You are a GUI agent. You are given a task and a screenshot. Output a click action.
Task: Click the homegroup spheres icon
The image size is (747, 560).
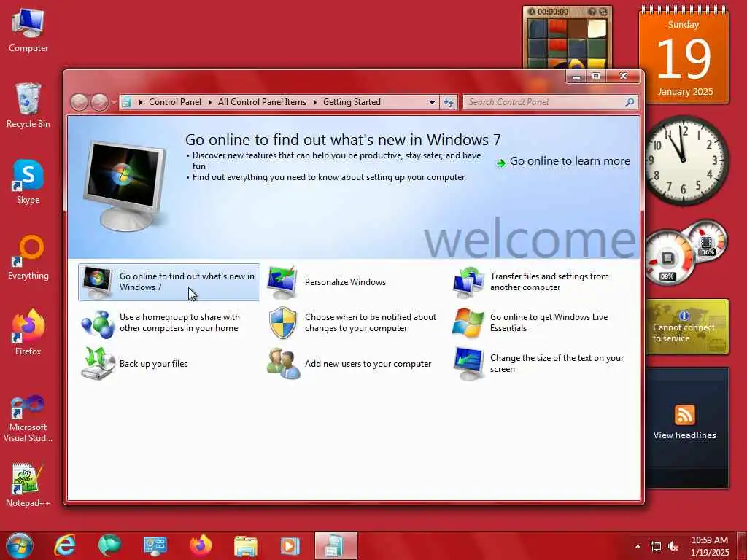pyautogui.click(x=98, y=323)
